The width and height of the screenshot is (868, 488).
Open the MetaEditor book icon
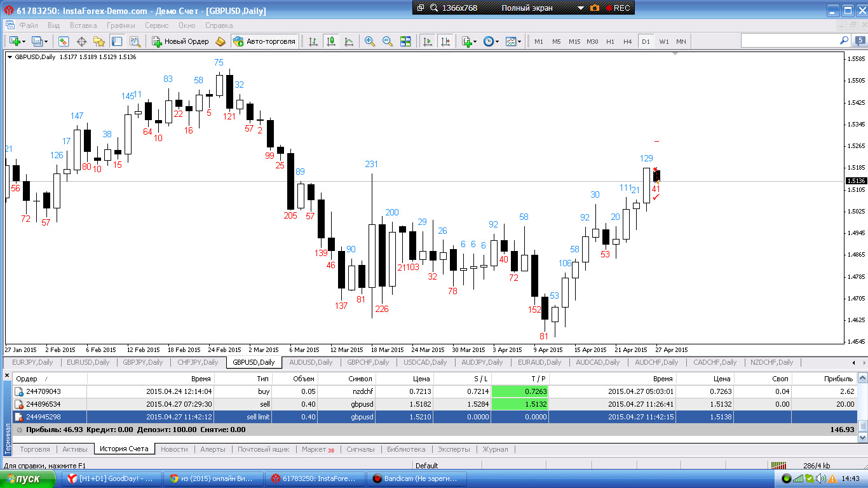tap(220, 41)
